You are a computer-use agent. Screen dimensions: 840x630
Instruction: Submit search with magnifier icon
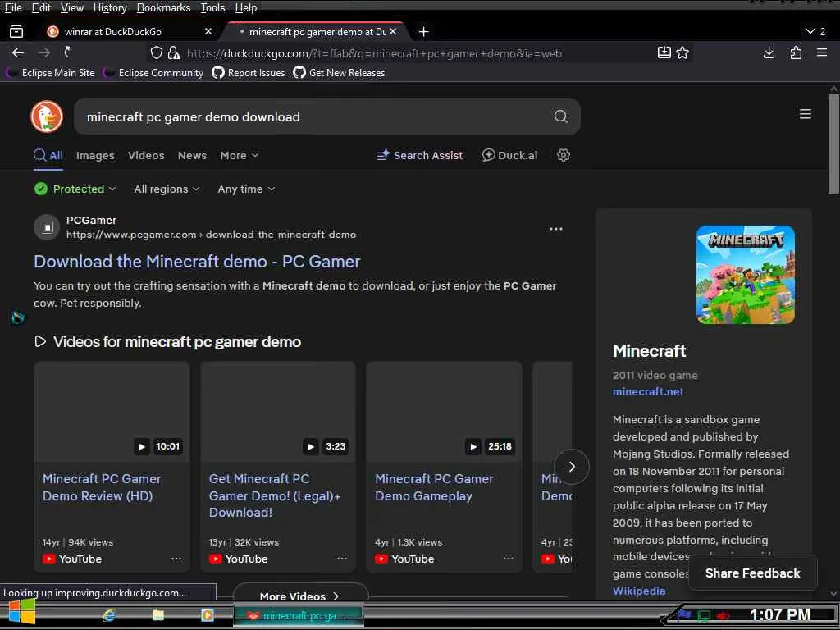[x=561, y=116]
